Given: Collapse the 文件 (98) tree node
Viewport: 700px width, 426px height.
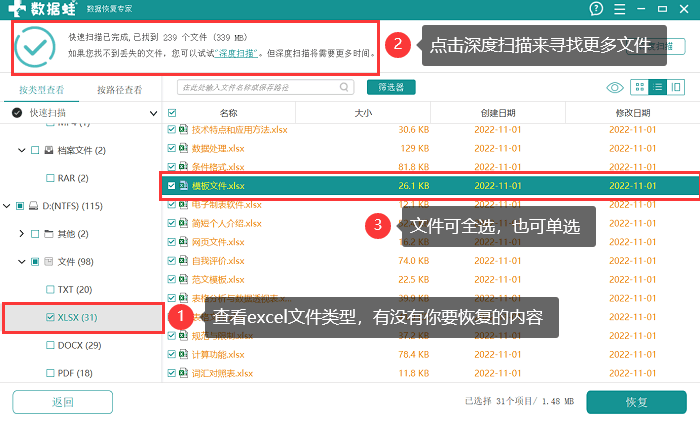Looking at the screenshot, I should (x=21, y=262).
